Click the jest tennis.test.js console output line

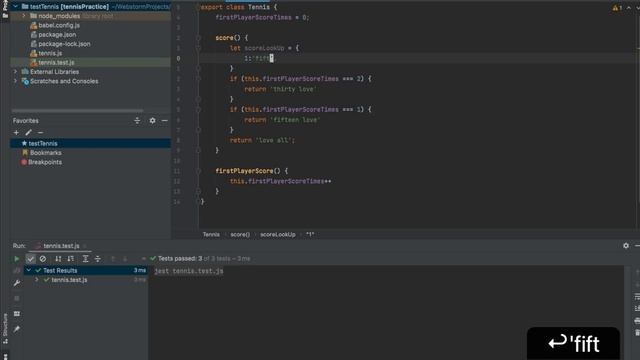189,271
